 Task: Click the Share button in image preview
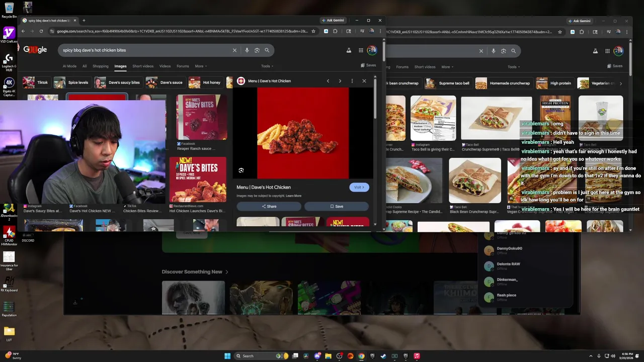[x=269, y=207]
